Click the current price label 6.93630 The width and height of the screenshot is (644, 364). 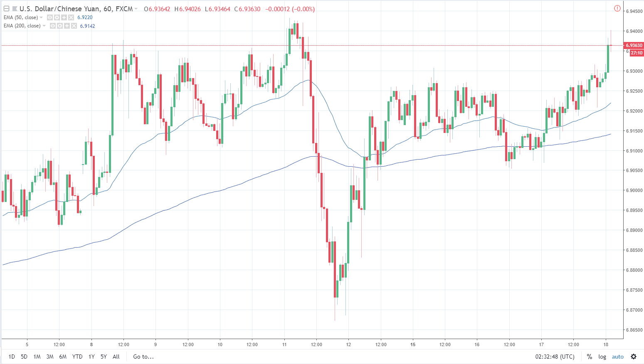(634, 45)
